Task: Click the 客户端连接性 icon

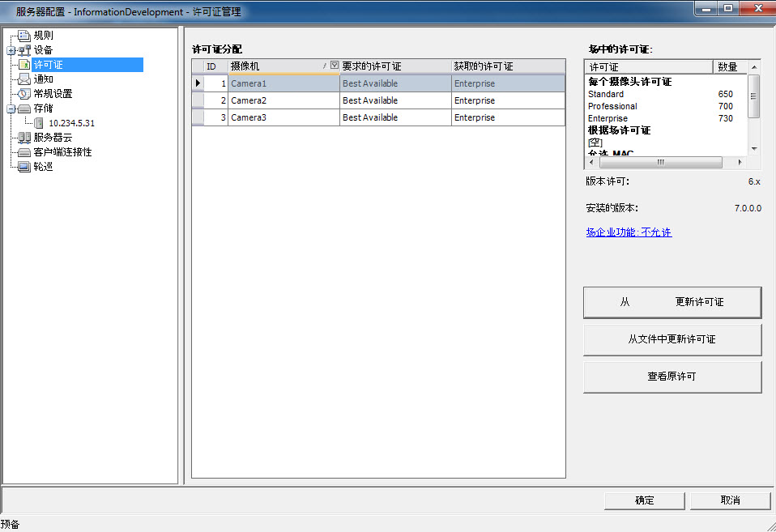Action: coord(23,152)
